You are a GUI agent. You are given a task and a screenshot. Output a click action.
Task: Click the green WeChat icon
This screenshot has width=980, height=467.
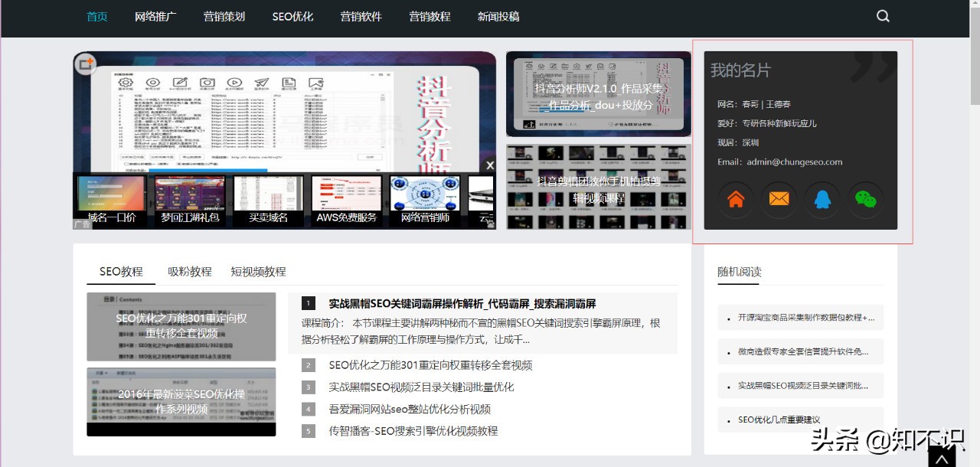pyautogui.click(x=866, y=199)
